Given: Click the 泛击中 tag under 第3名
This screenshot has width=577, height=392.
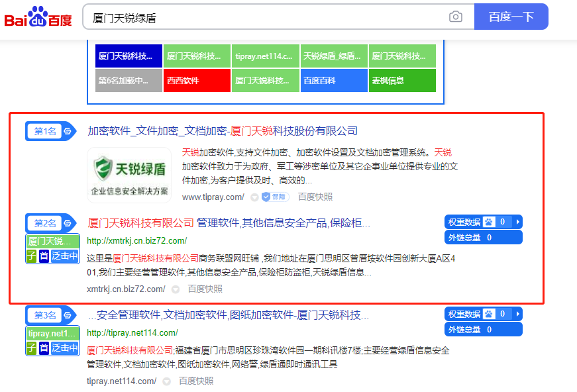Looking at the screenshot, I should pos(65,348).
